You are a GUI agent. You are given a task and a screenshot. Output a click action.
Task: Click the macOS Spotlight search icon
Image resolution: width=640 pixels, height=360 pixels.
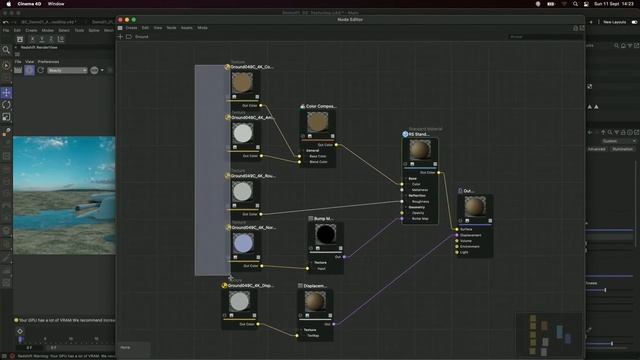pyautogui.click(x=575, y=4)
